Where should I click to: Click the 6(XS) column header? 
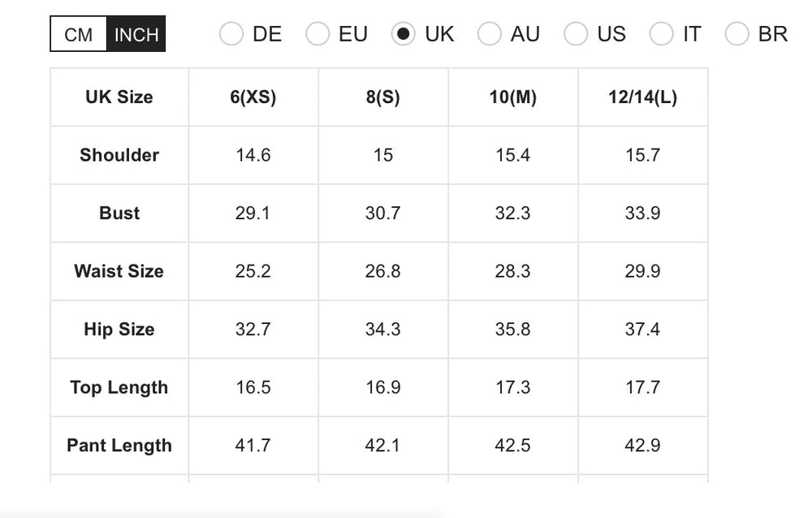253,97
